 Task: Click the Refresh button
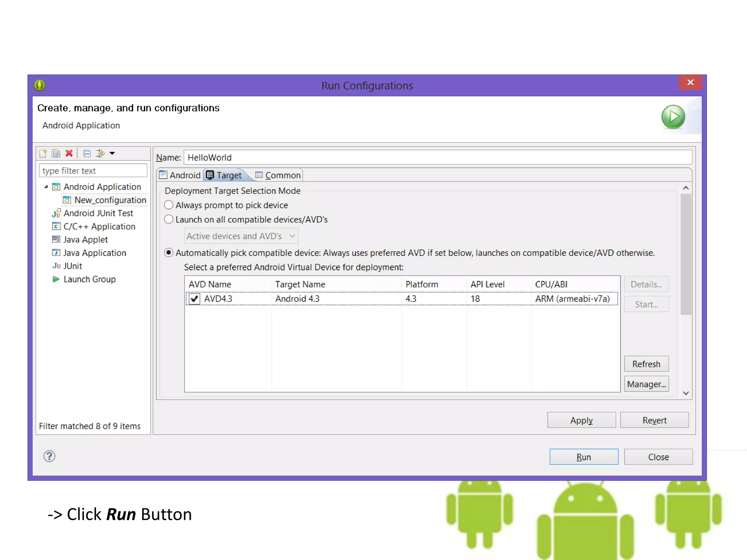pos(646,364)
